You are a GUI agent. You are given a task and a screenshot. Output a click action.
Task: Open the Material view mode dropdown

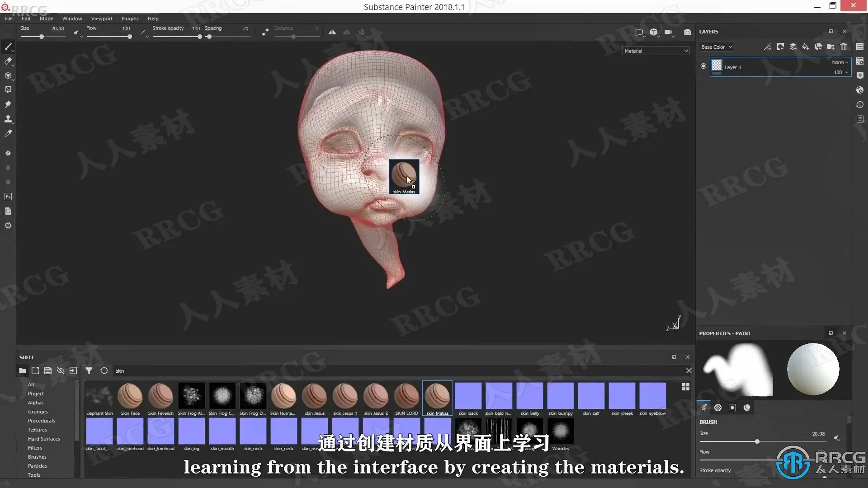656,51
